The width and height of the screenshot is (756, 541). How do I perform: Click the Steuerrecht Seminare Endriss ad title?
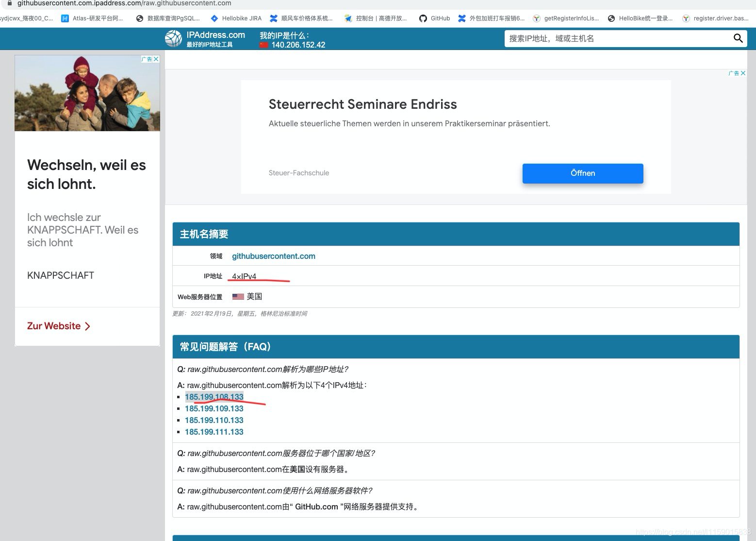pyautogui.click(x=363, y=104)
